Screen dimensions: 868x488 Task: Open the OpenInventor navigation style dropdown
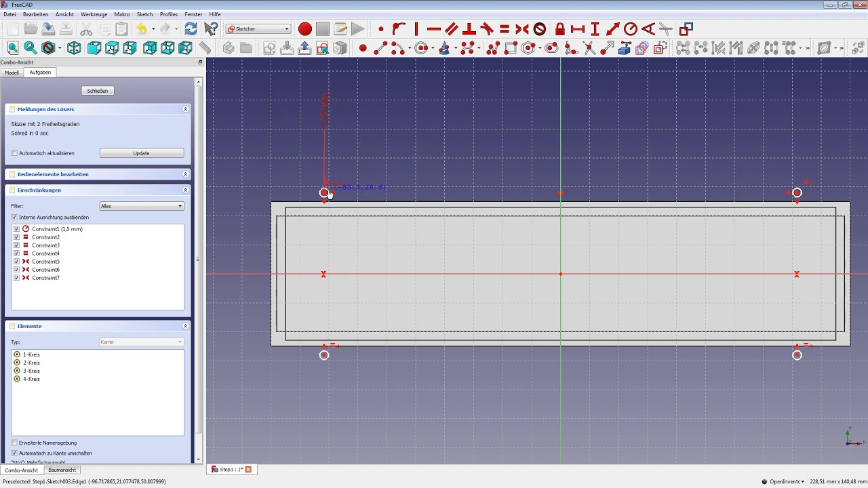pyautogui.click(x=787, y=482)
